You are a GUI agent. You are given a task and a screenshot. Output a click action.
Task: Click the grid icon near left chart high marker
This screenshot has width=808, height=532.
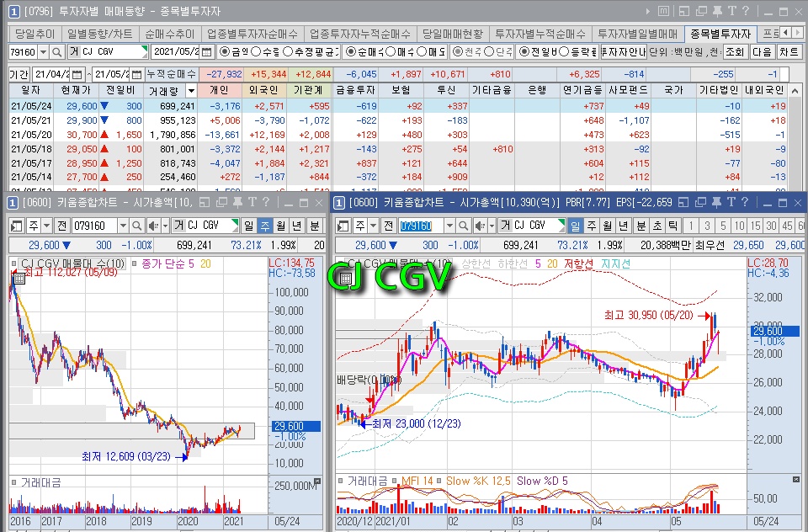tap(19, 279)
